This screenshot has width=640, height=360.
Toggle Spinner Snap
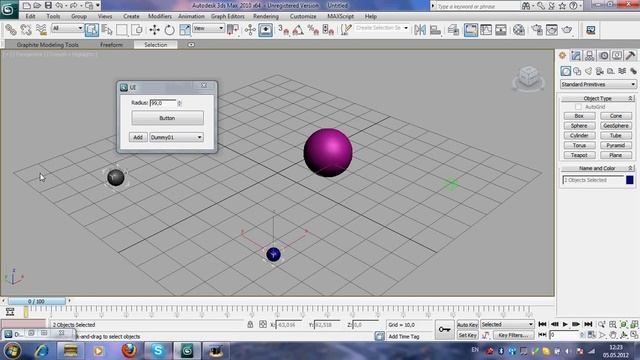coord(328,29)
